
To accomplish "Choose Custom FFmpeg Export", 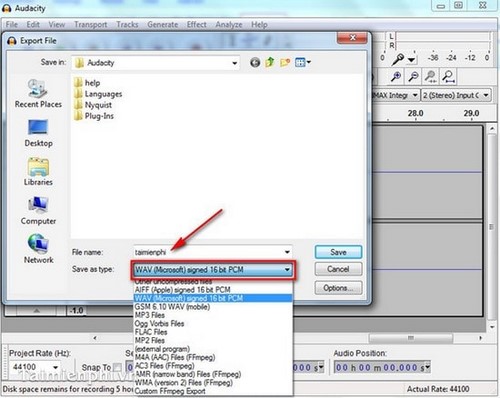I will pyautogui.click(x=213, y=391).
